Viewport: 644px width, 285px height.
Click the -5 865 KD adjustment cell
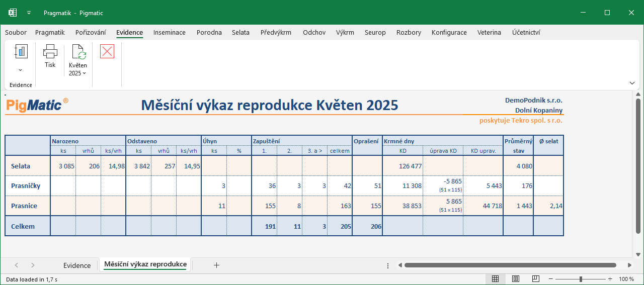coord(443,185)
